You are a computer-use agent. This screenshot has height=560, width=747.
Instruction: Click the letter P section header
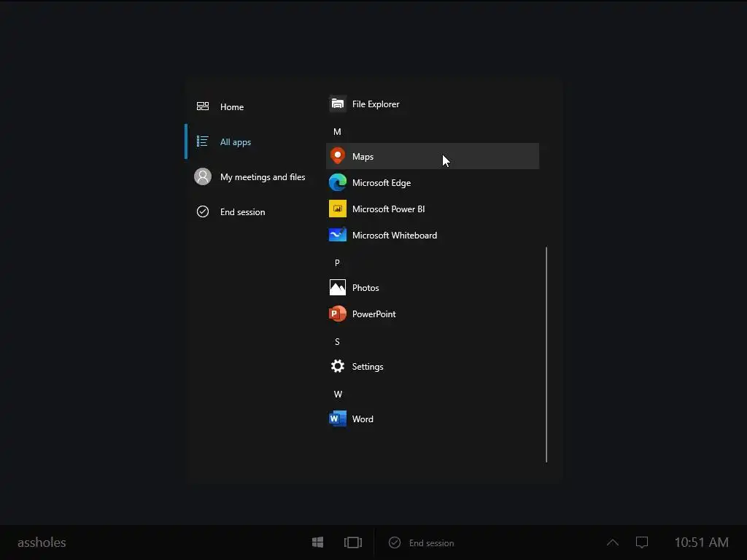337,262
